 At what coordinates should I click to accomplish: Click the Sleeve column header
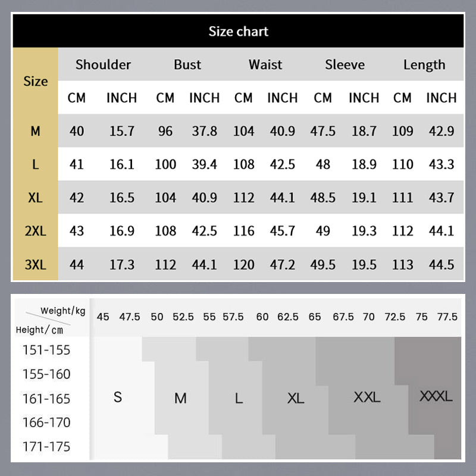coord(345,65)
